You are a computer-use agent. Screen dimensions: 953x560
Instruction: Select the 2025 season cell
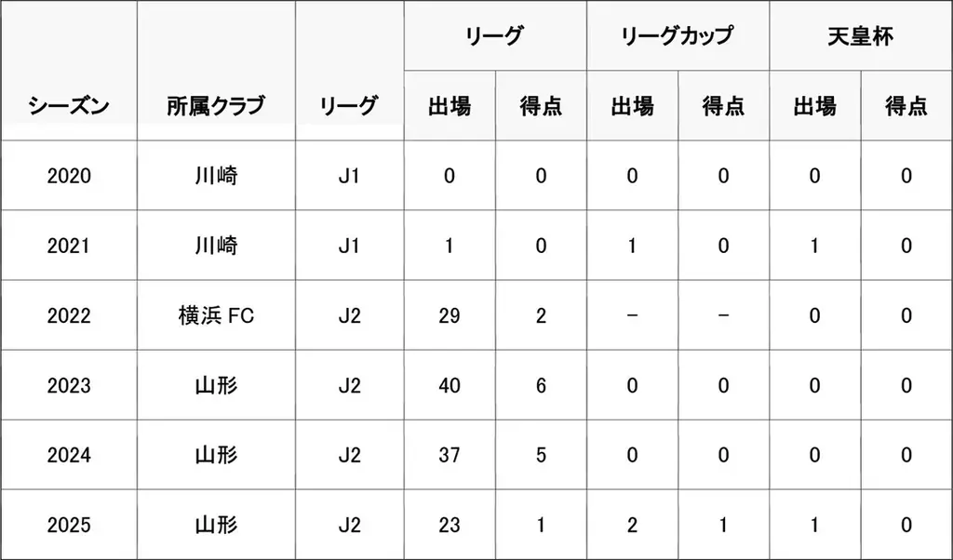point(69,525)
